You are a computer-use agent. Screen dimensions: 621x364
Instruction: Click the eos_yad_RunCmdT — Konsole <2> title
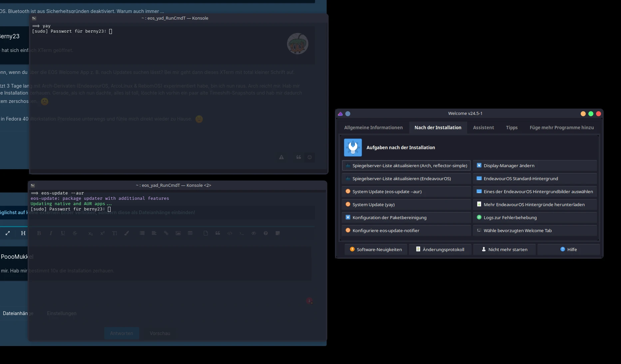click(173, 185)
